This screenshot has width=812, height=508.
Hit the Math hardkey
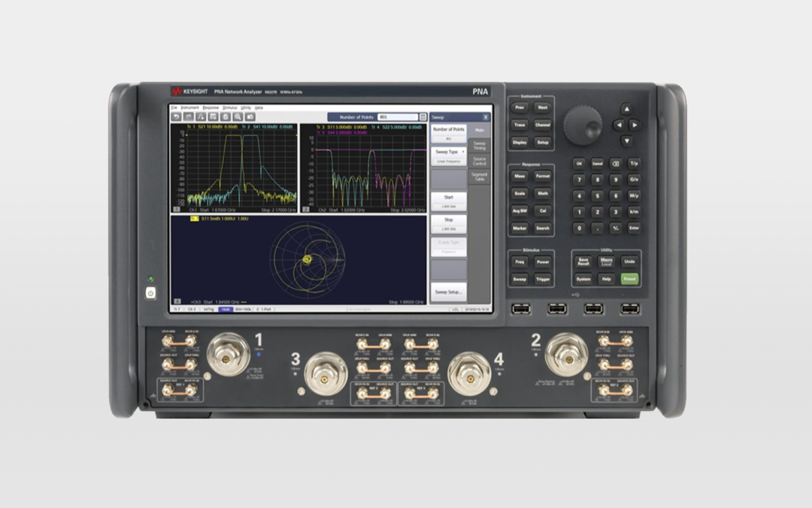click(543, 193)
